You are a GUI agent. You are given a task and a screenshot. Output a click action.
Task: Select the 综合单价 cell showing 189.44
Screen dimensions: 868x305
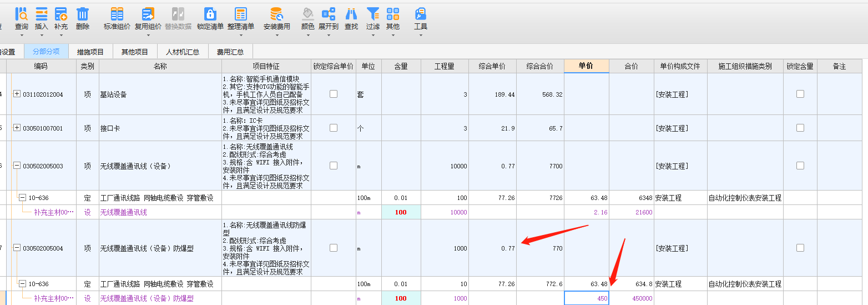pyautogui.click(x=493, y=94)
